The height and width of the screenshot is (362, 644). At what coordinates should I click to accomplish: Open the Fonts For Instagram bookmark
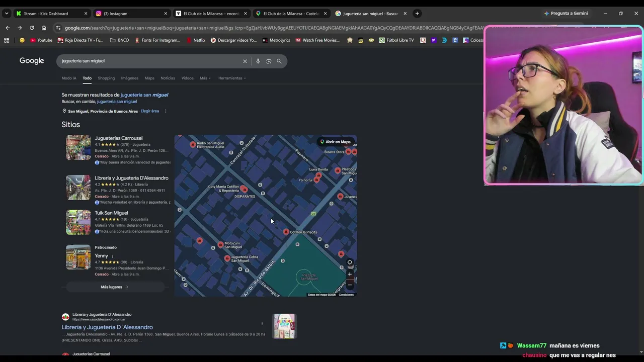click(157, 40)
